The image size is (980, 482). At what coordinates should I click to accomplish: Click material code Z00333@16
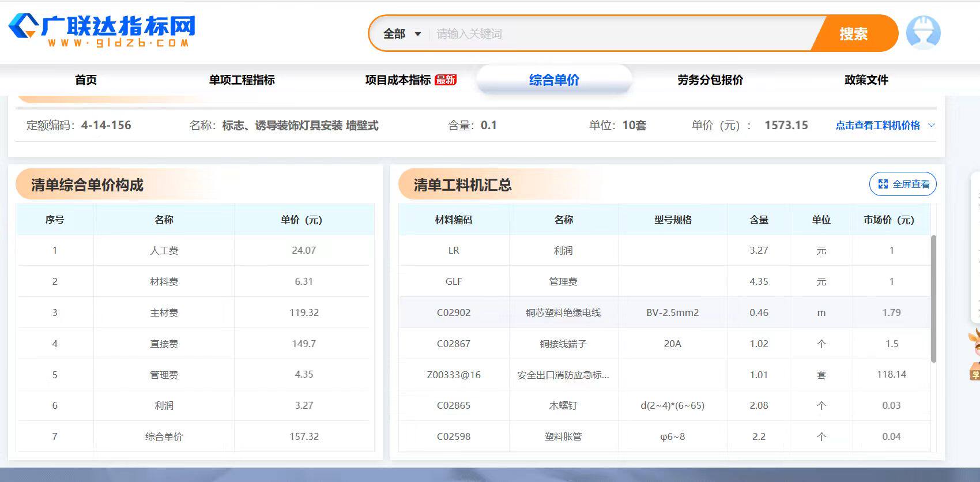click(x=454, y=375)
